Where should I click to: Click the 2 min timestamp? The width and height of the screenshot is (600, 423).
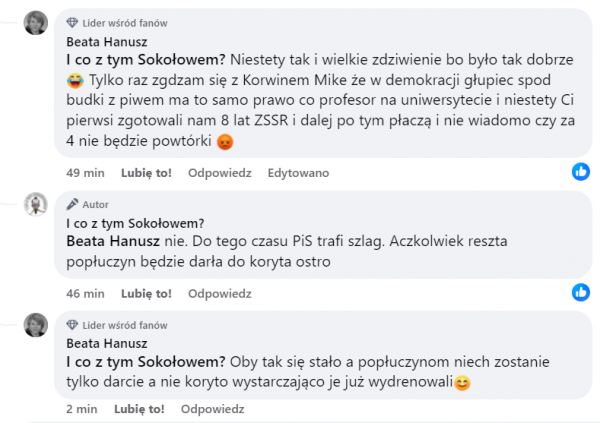82,409
